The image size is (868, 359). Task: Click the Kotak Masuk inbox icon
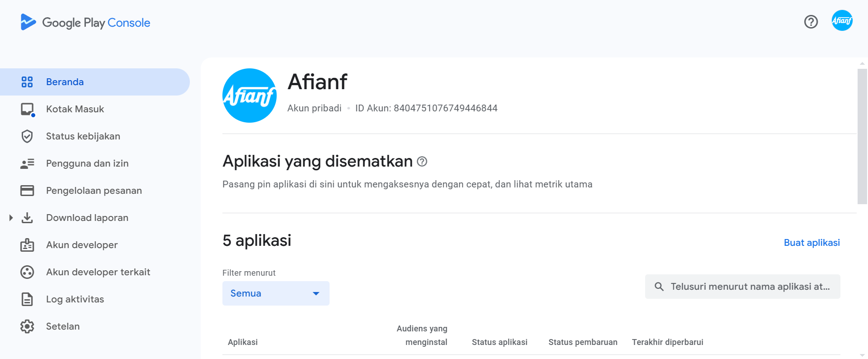click(x=27, y=110)
